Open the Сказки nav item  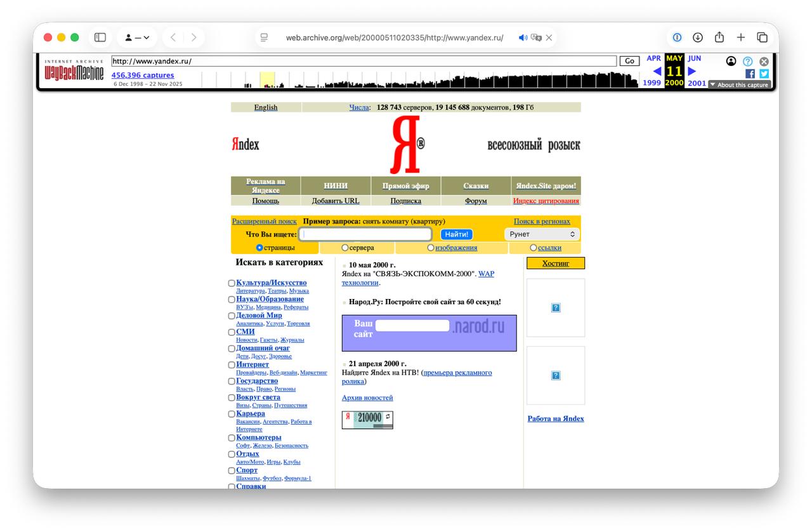click(476, 186)
